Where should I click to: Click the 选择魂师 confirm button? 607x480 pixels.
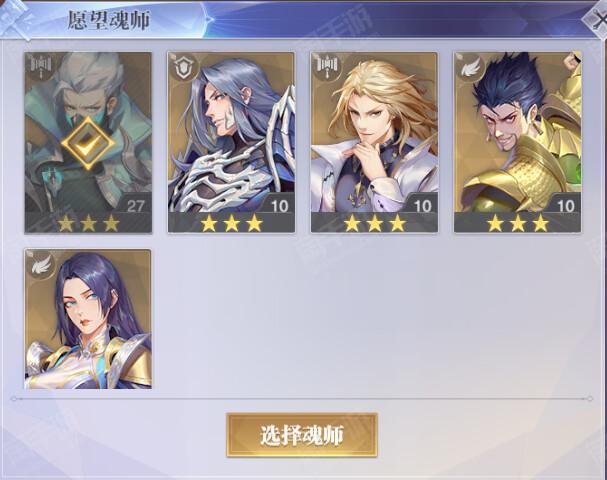click(x=302, y=435)
